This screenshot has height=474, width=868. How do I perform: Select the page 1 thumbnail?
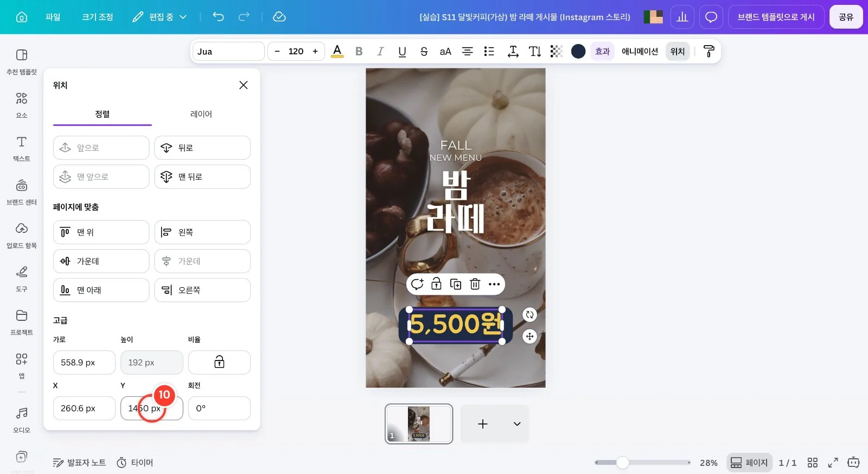click(x=419, y=424)
